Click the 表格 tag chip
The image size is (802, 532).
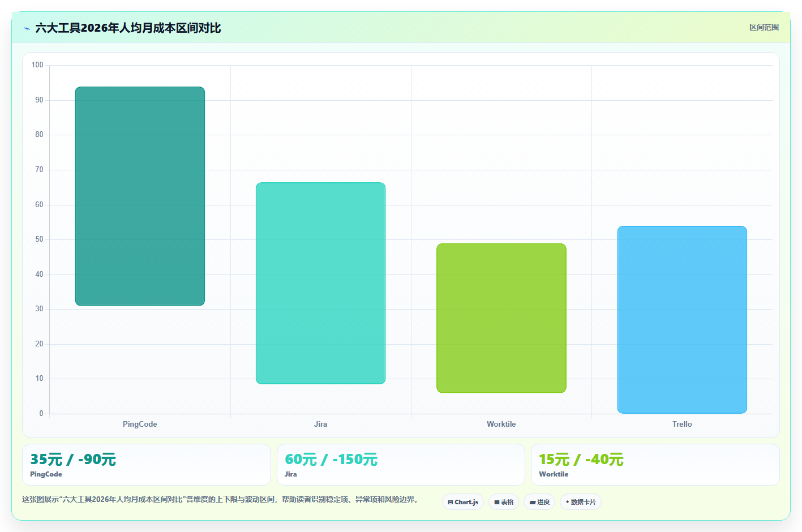pos(504,502)
